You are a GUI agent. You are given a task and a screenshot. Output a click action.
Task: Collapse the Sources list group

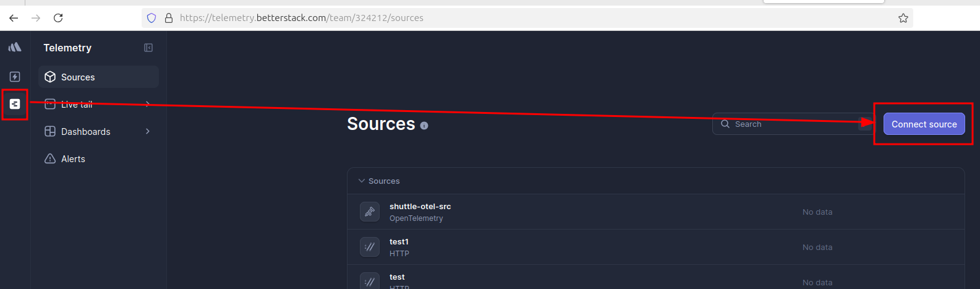click(x=362, y=181)
